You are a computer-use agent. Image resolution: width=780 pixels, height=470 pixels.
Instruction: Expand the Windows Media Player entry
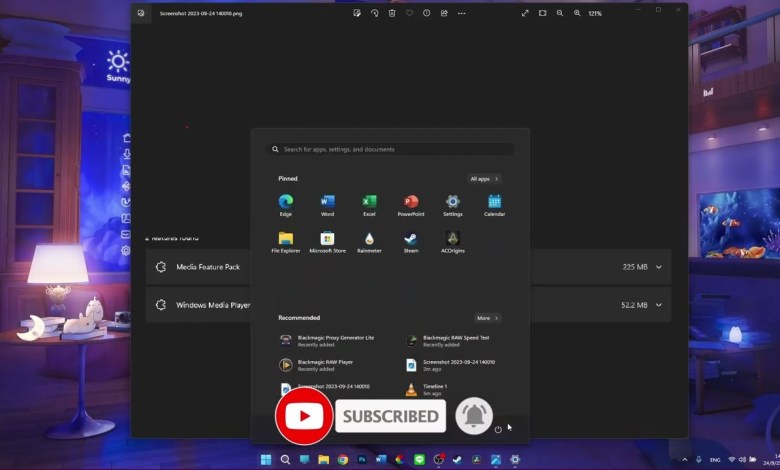pyautogui.click(x=658, y=305)
